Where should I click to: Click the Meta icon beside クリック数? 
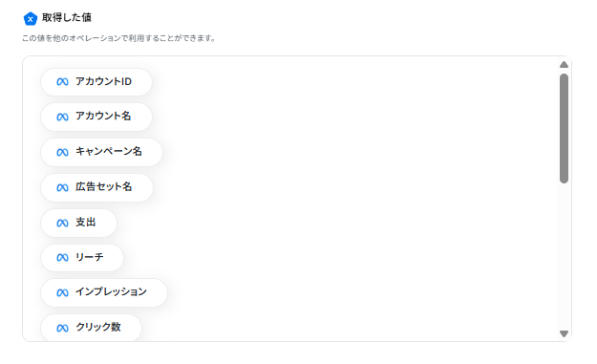[62, 328]
